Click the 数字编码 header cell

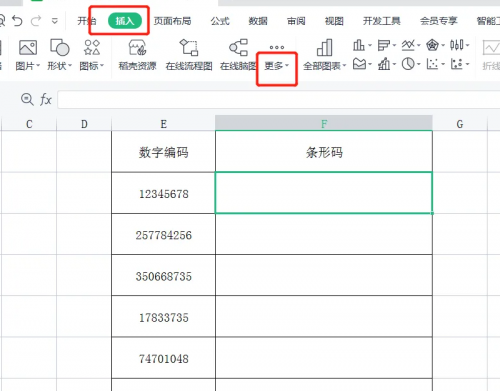pyautogui.click(x=163, y=152)
